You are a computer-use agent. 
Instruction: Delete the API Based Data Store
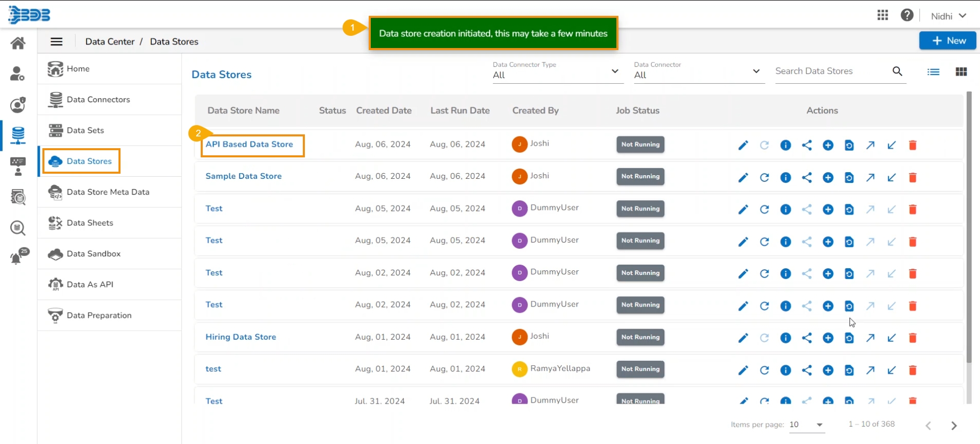click(x=913, y=146)
